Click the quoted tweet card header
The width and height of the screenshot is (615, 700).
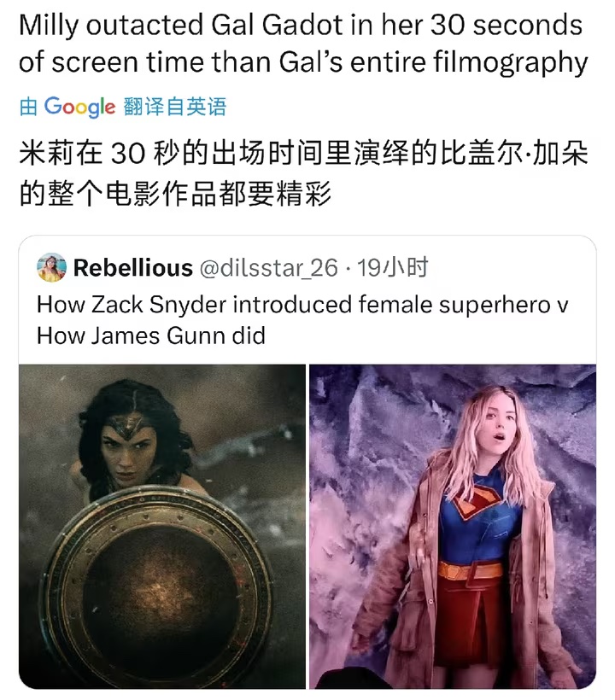pyautogui.click(x=232, y=268)
